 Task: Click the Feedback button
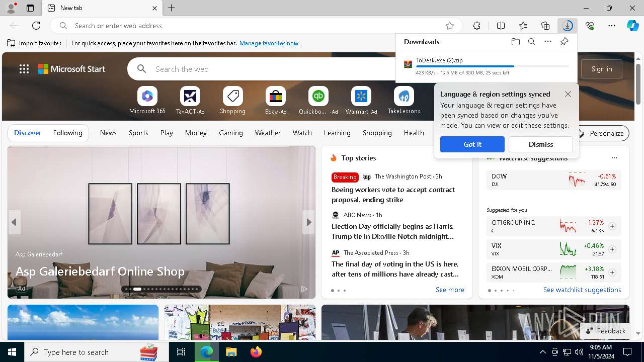click(606, 331)
